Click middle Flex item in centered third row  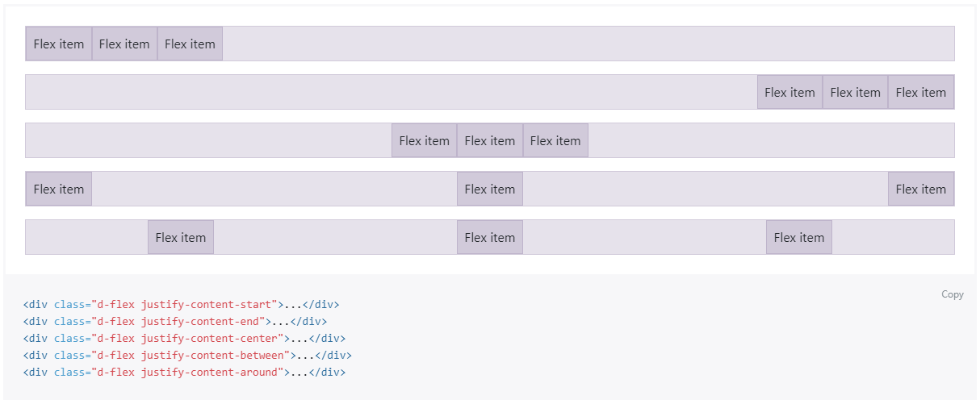(489, 141)
